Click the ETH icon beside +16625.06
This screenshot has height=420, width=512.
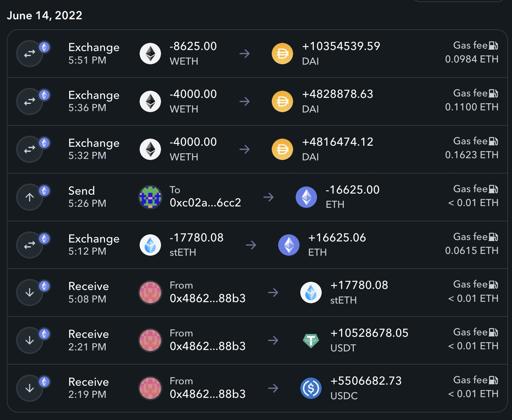click(x=289, y=245)
